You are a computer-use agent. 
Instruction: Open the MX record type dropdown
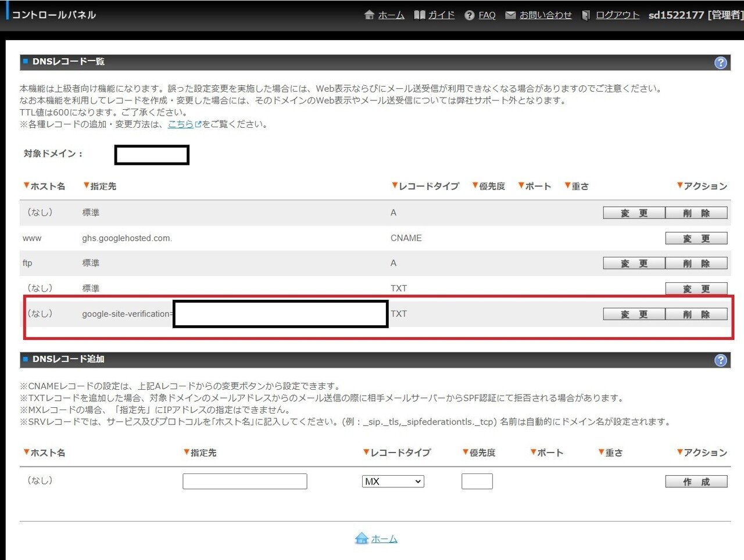pos(393,482)
